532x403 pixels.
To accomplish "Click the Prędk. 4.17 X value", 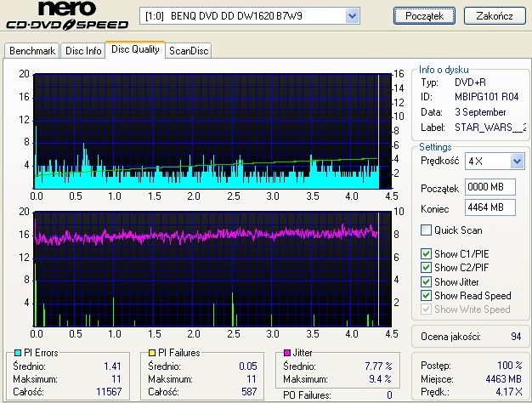I will click(509, 392).
